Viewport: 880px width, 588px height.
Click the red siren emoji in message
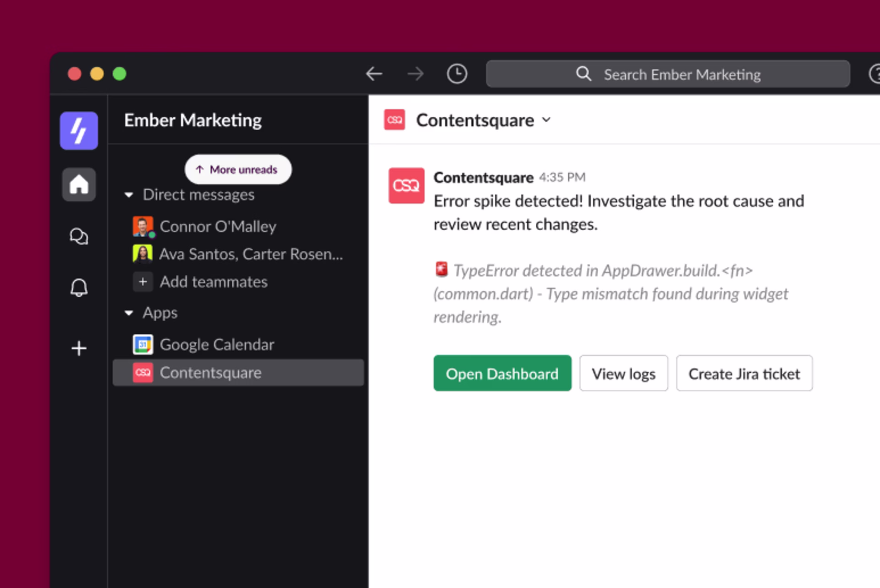coord(441,269)
